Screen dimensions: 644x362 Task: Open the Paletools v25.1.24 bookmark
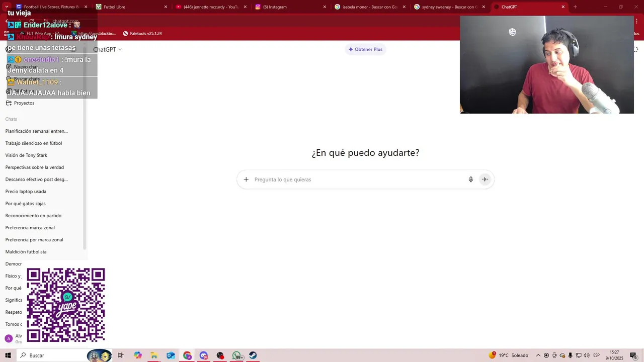(142, 34)
